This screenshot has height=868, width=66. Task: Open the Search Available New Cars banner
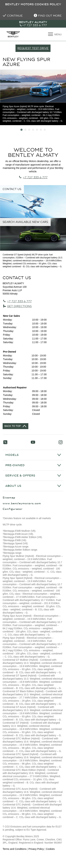click(25, 222)
